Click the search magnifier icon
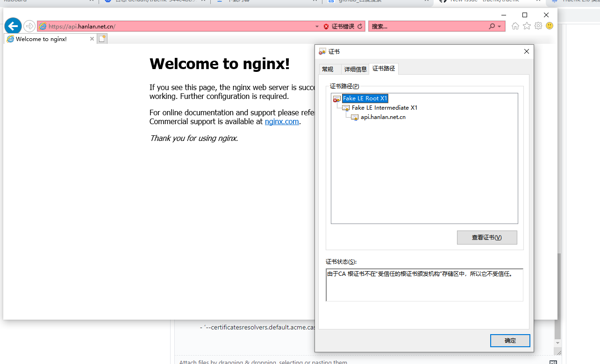Viewport: 600px width, 364px height. tap(492, 27)
